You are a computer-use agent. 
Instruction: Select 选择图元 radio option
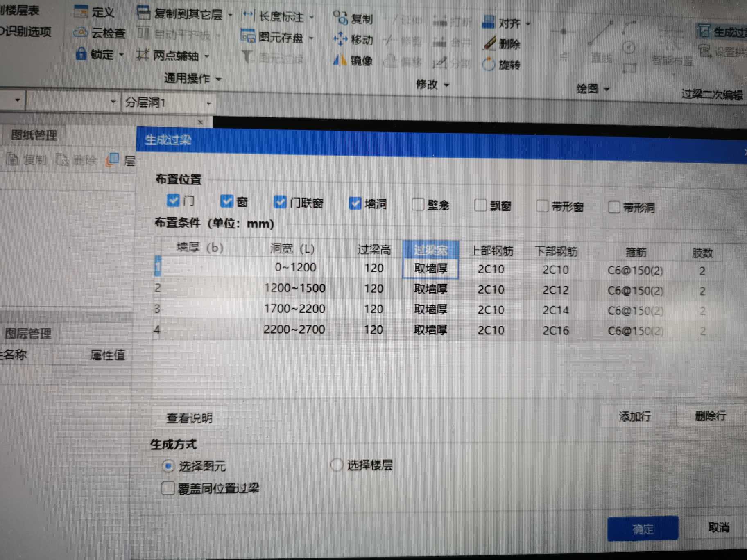coord(168,466)
